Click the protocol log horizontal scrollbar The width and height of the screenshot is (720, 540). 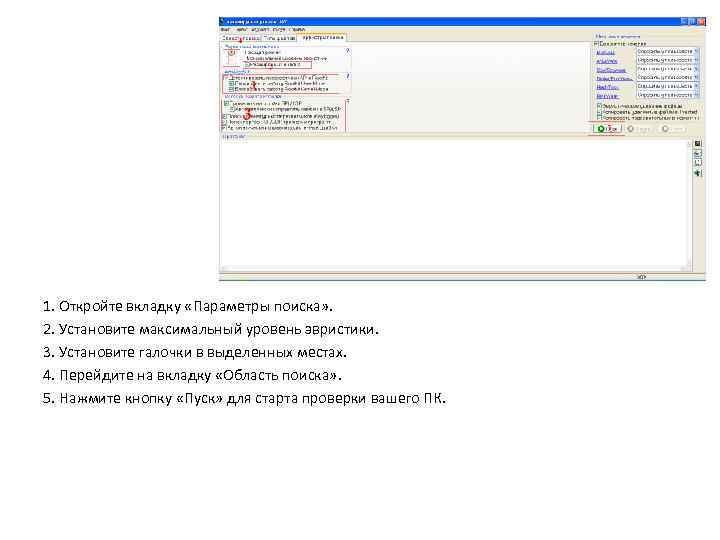point(456,268)
